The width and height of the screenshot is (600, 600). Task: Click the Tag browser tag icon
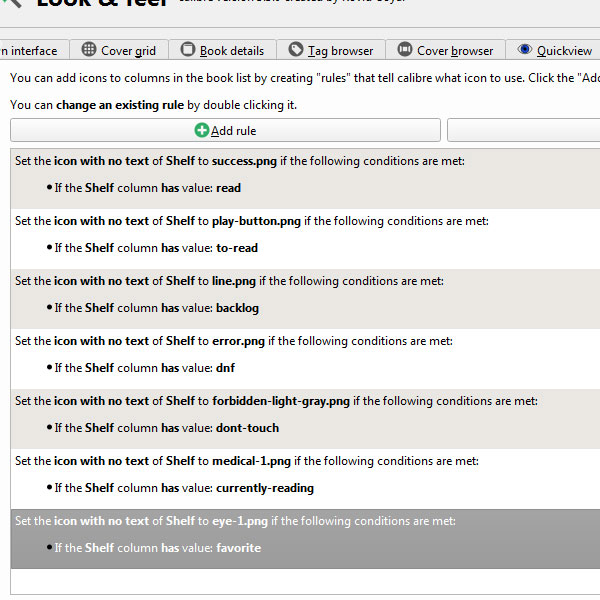pos(295,50)
